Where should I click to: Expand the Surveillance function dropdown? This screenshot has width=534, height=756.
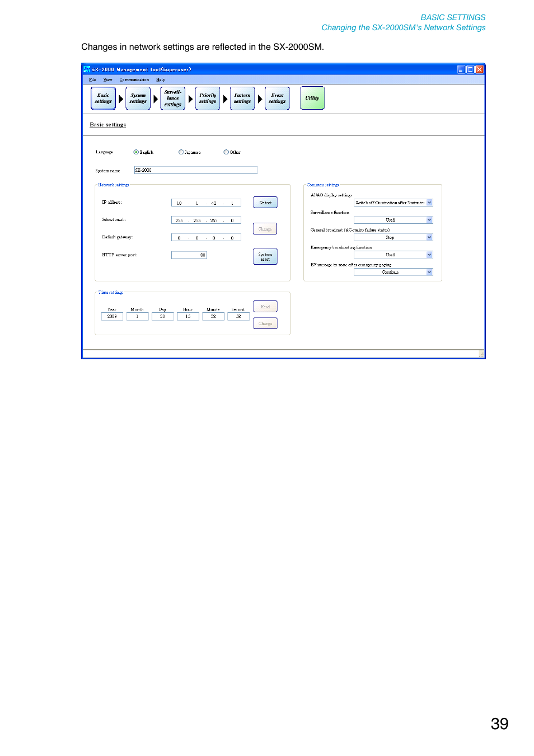430,220
